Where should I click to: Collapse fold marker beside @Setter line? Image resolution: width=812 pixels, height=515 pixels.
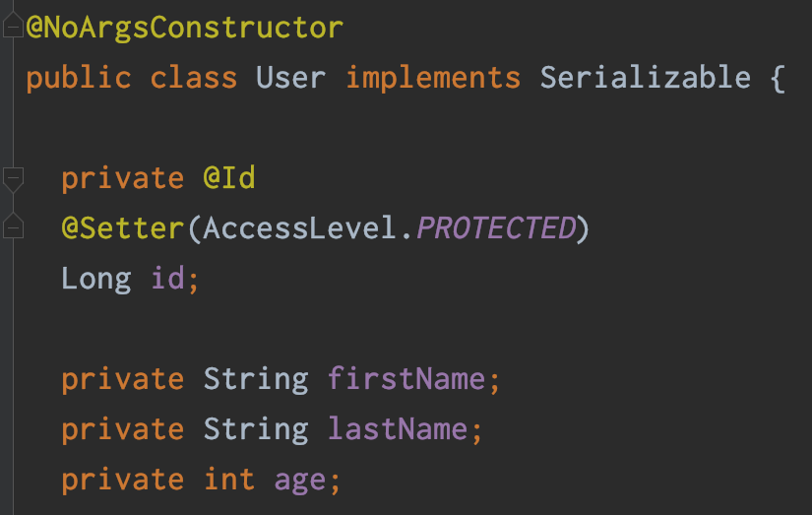tap(13, 227)
